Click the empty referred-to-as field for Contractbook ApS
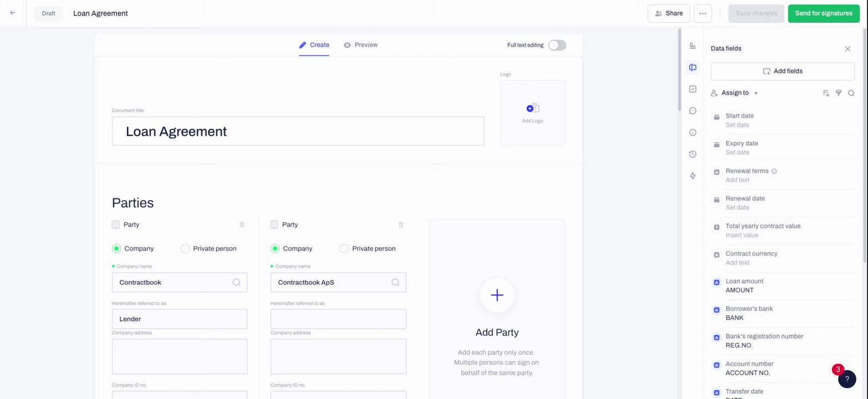Image resolution: width=868 pixels, height=399 pixels. 338,319
